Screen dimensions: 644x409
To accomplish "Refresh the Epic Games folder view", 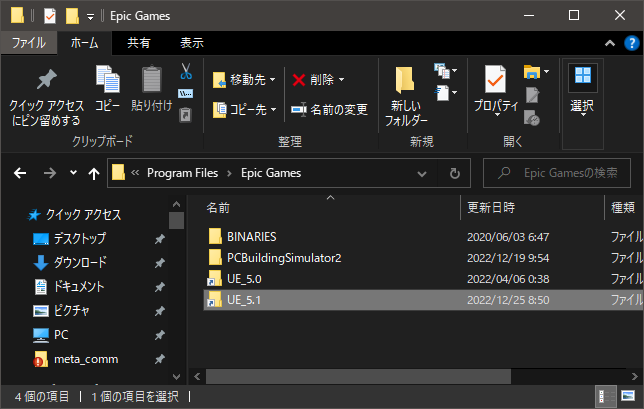I will (x=455, y=173).
